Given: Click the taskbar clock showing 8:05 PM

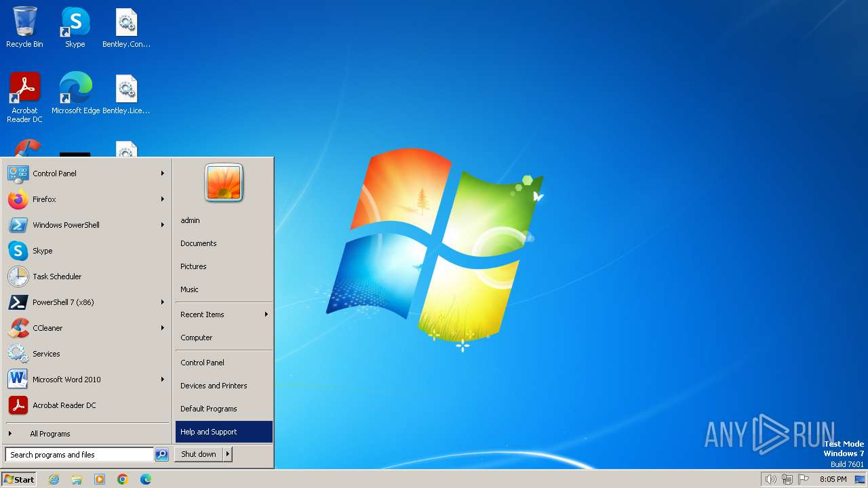Looking at the screenshot, I should [x=833, y=479].
